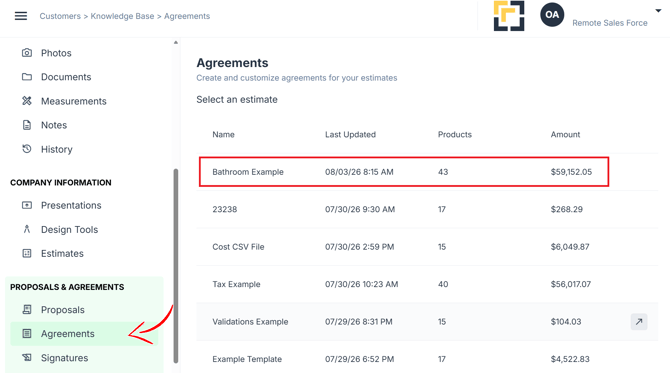Expand the account dropdown arrow

click(x=658, y=11)
